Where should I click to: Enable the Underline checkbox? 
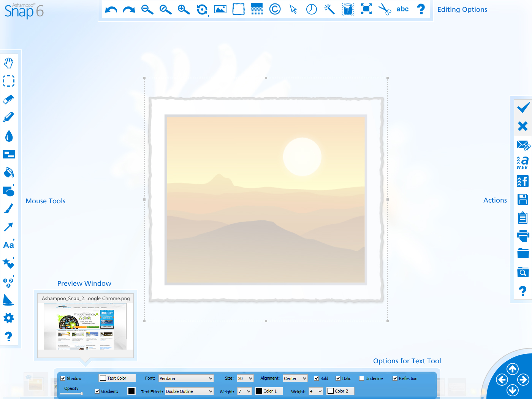pyautogui.click(x=362, y=378)
